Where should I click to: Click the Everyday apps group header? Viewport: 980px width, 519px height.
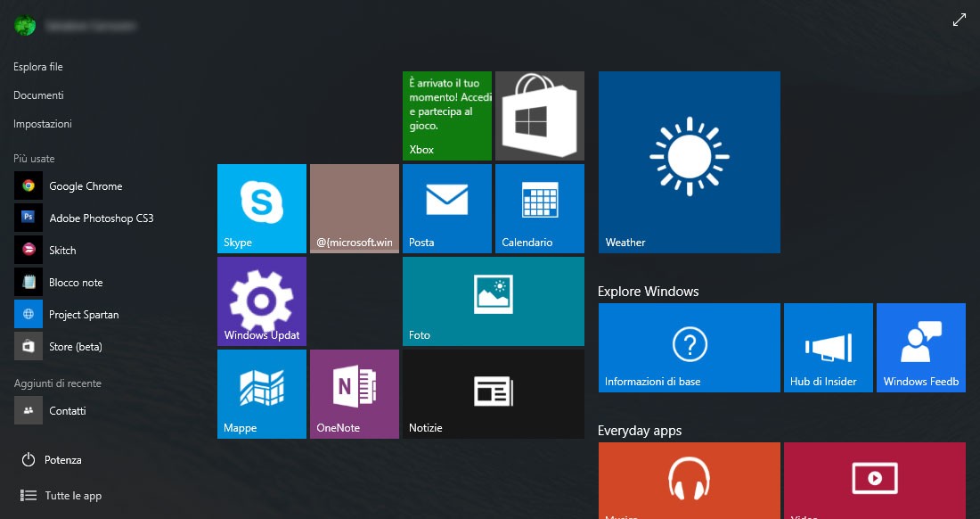[x=640, y=431]
